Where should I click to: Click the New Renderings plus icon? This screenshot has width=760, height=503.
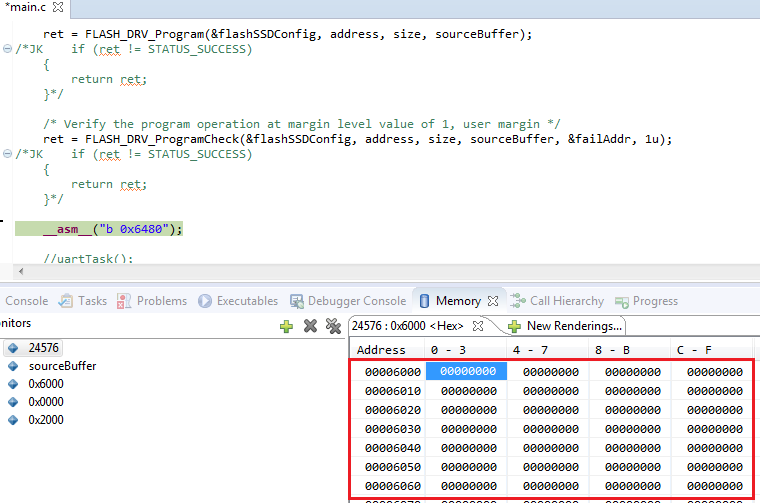514,327
